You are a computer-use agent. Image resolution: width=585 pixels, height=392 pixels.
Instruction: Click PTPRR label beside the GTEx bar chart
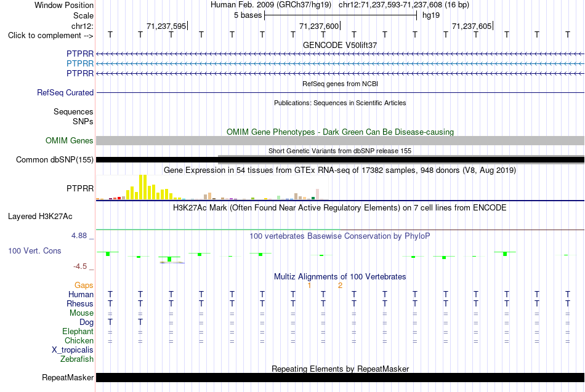(80, 189)
